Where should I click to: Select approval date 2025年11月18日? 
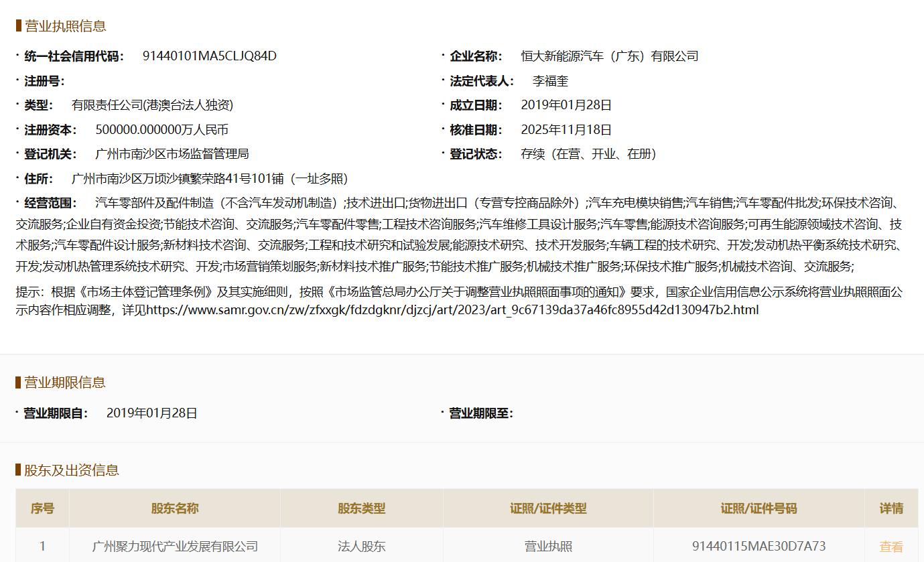(x=567, y=130)
